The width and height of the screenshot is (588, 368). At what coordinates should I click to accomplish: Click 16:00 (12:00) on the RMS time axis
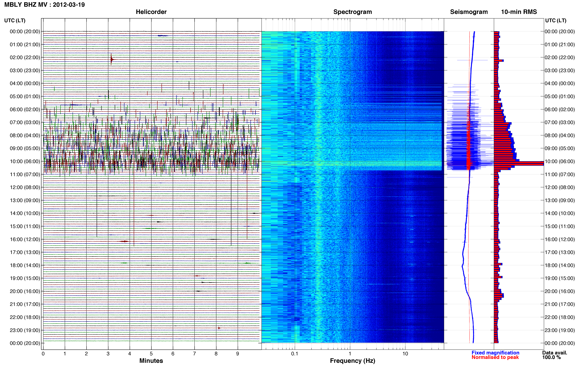[560, 239]
